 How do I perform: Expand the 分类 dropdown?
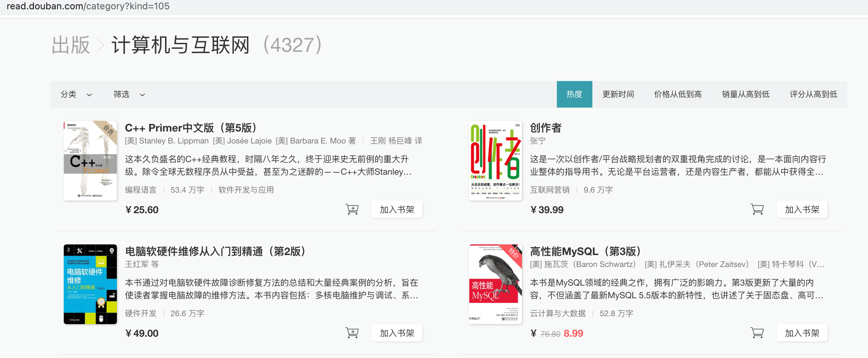tap(76, 94)
